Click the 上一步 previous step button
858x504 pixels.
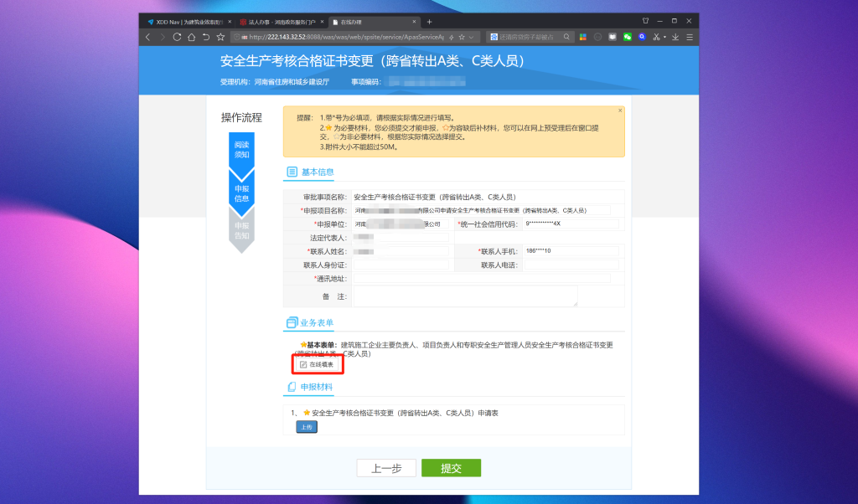pyautogui.click(x=386, y=468)
